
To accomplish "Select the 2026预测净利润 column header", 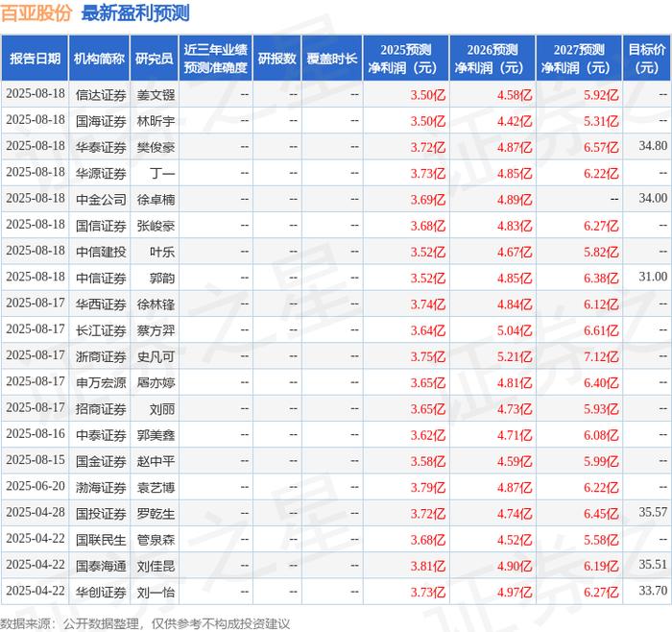I will click(x=492, y=59).
